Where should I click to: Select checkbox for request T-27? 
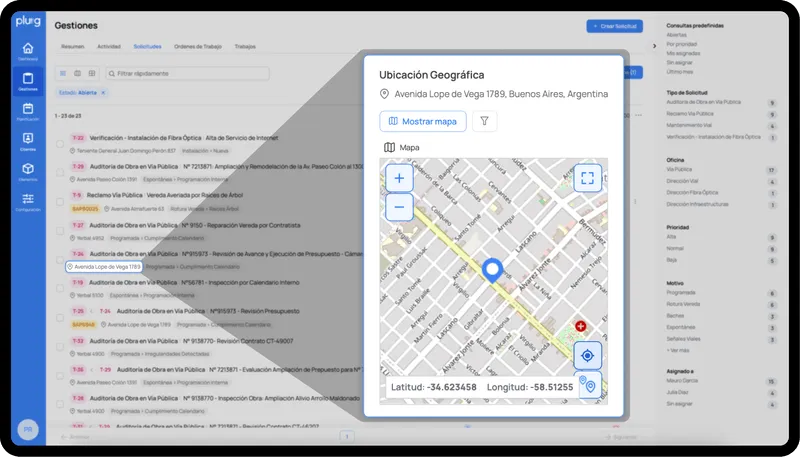point(60,231)
